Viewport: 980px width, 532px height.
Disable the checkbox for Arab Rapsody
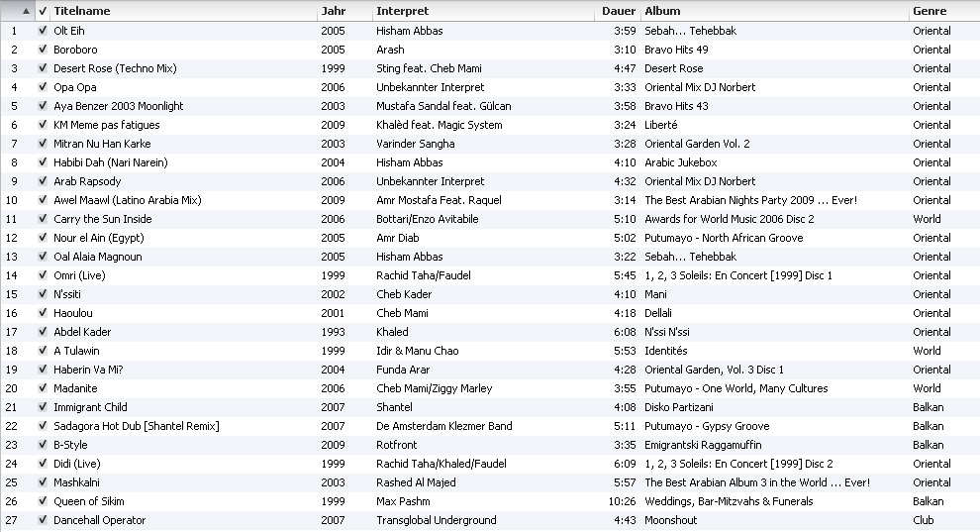pos(43,181)
